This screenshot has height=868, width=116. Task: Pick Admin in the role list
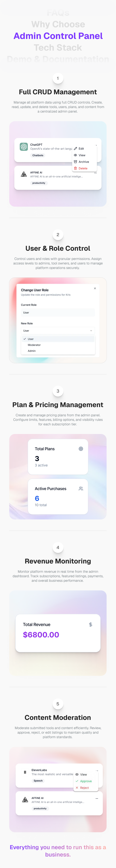pyautogui.click(x=32, y=351)
